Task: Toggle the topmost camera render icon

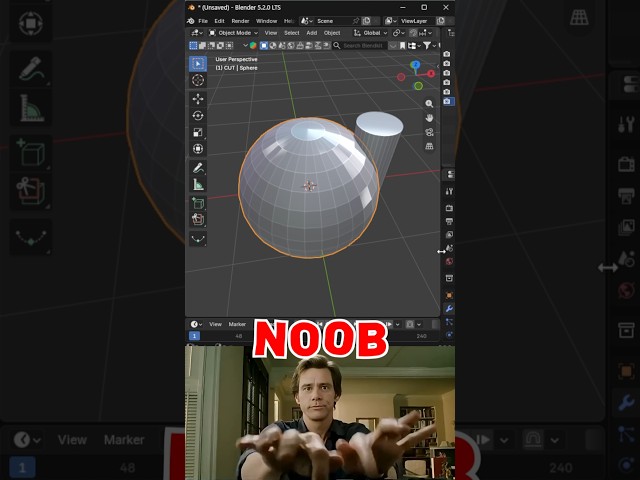Action: pos(447,54)
